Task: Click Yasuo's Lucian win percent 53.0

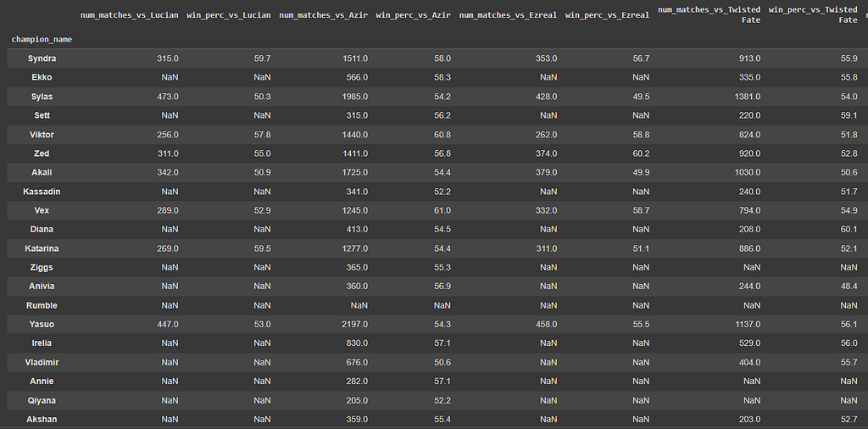Action: coord(263,325)
